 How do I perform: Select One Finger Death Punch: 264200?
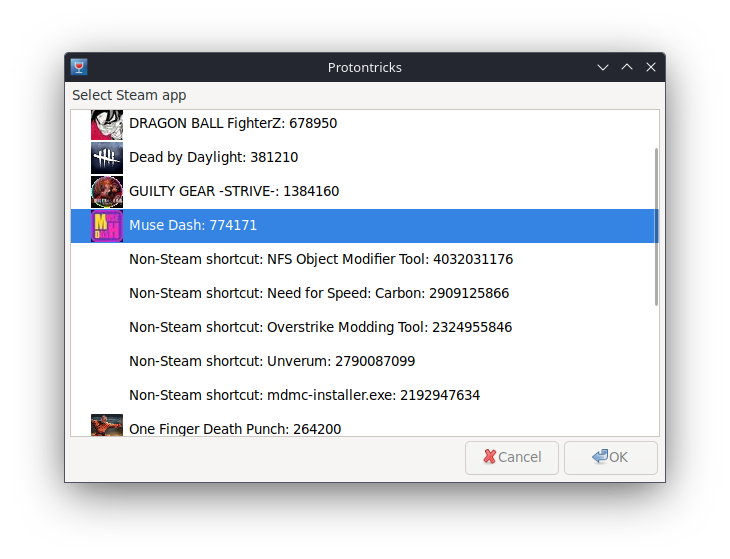point(365,425)
